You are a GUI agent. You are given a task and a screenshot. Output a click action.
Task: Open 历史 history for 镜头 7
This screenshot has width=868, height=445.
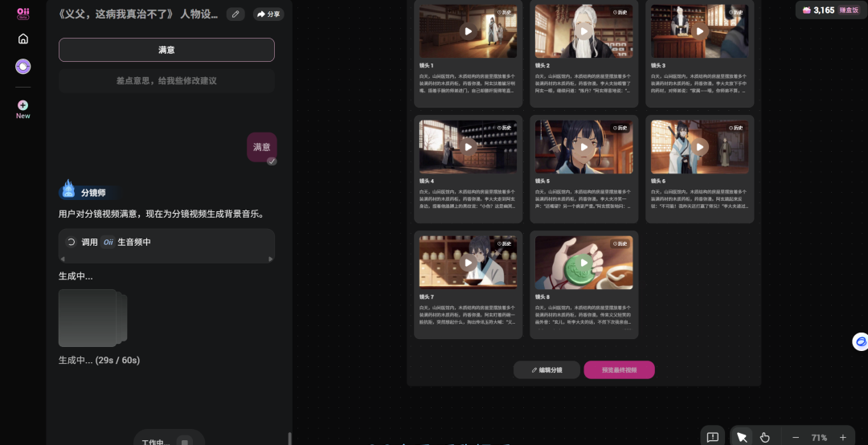point(504,243)
